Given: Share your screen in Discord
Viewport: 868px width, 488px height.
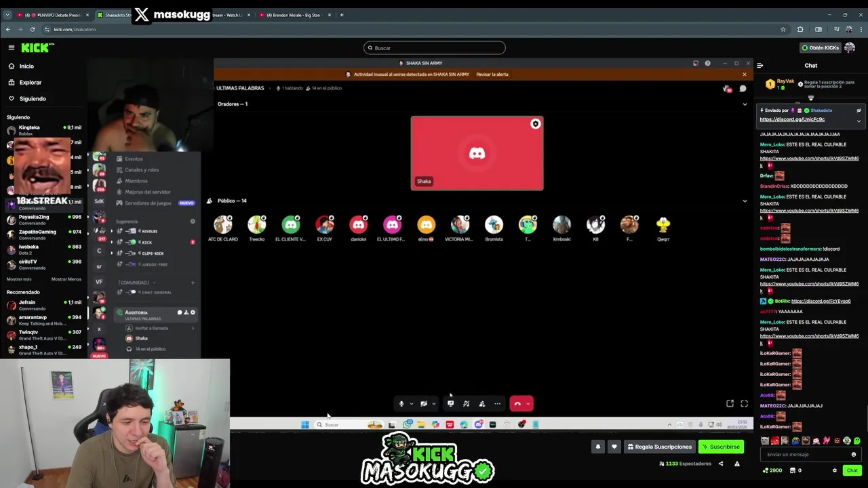Looking at the screenshot, I should tap(450, 404).
